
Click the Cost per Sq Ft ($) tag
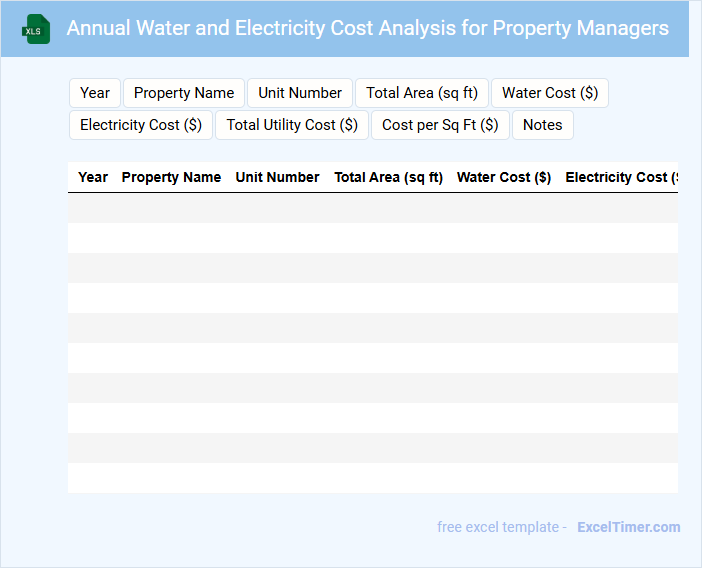coord(440,125)
